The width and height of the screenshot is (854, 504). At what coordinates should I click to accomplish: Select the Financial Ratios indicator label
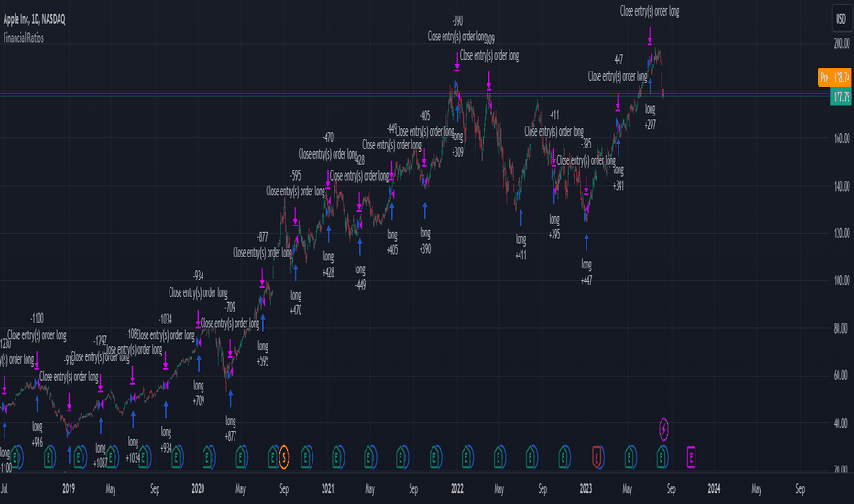coord(24,38)
